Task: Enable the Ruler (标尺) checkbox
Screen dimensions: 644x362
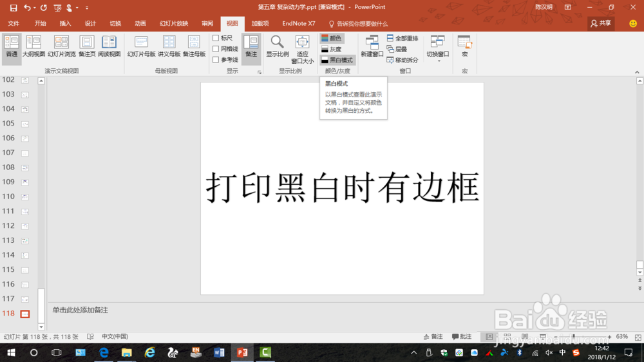Action: tap(216, 38)
